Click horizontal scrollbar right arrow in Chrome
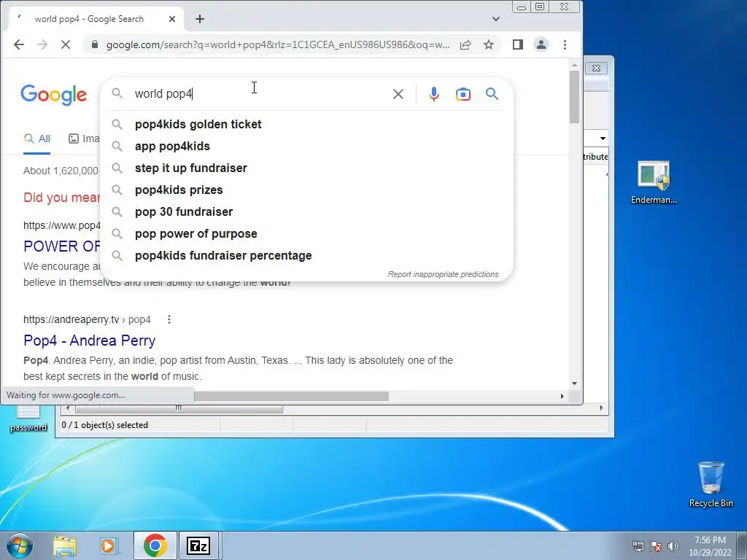 coord(562,396)
